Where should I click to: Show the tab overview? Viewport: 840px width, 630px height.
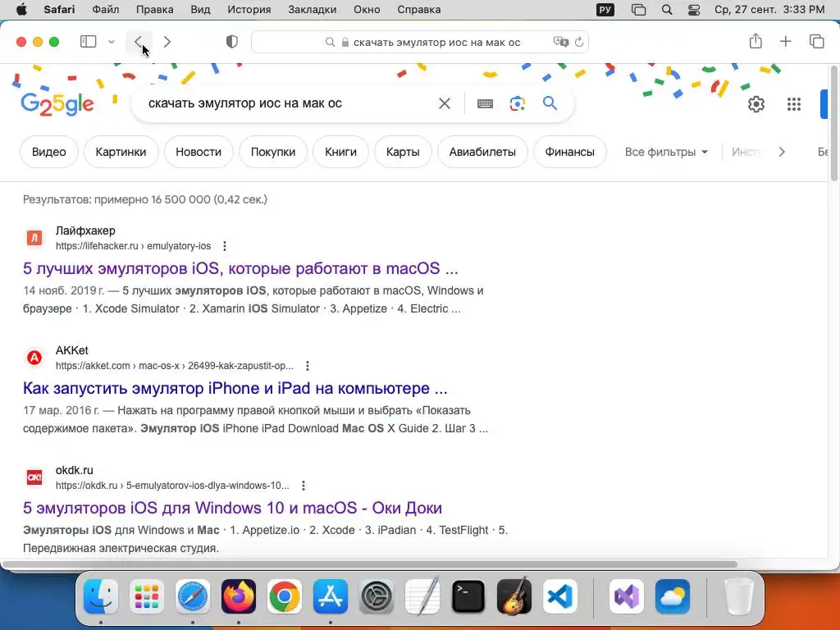pyautogui.click(x=816, y=41)
